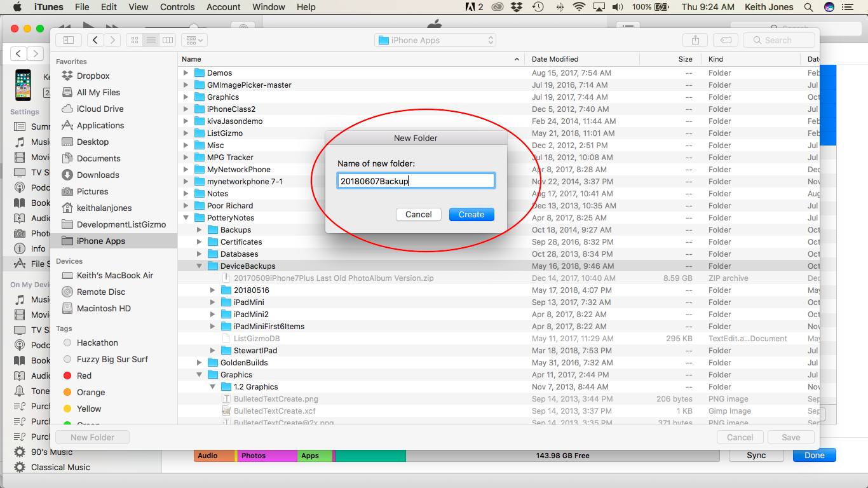Image resolution: width=868 pixels, height=488 pixels.
Task: Open the Apple menu
Action: click(17, 7)
